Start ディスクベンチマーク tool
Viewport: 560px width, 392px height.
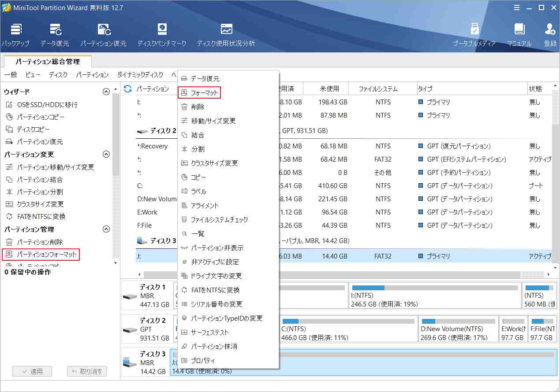pos(161,34)
